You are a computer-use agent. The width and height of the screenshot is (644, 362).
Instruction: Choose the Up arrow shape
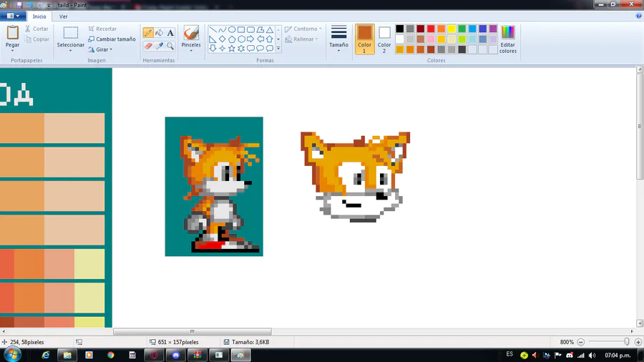(x=270, y=39)
